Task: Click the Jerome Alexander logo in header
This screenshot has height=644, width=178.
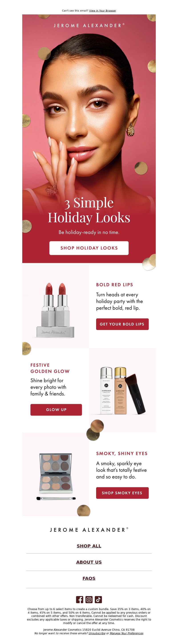Action: tap(89, 26)
